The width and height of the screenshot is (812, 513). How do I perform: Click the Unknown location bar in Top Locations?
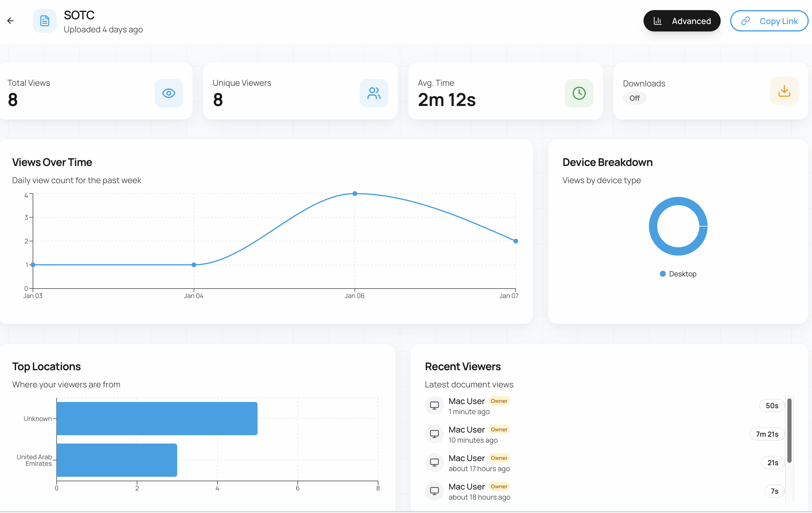click(157, 418)
